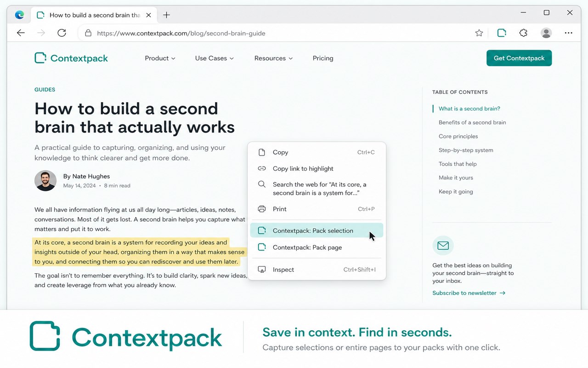Open the Make it yours section
The image size is (588, 368).
click(x=456, y=178)
